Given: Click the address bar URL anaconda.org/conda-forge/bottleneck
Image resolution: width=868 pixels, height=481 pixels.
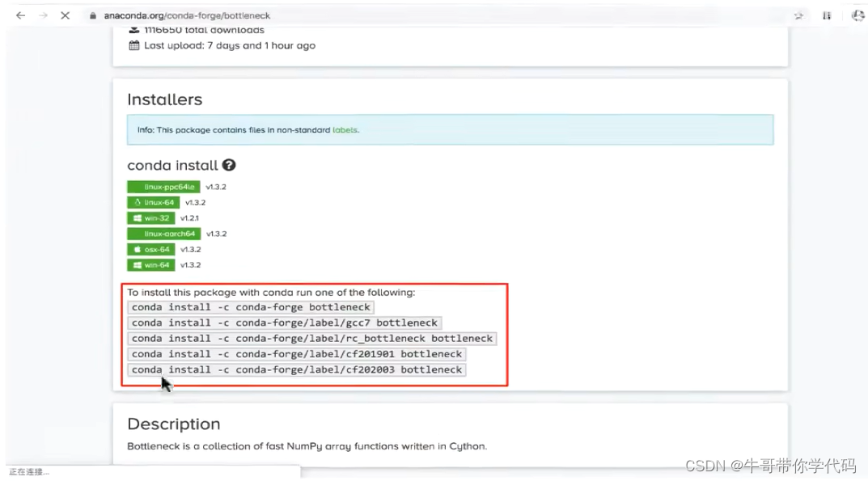Looking at the screenshot, I should tap(187, 15).
